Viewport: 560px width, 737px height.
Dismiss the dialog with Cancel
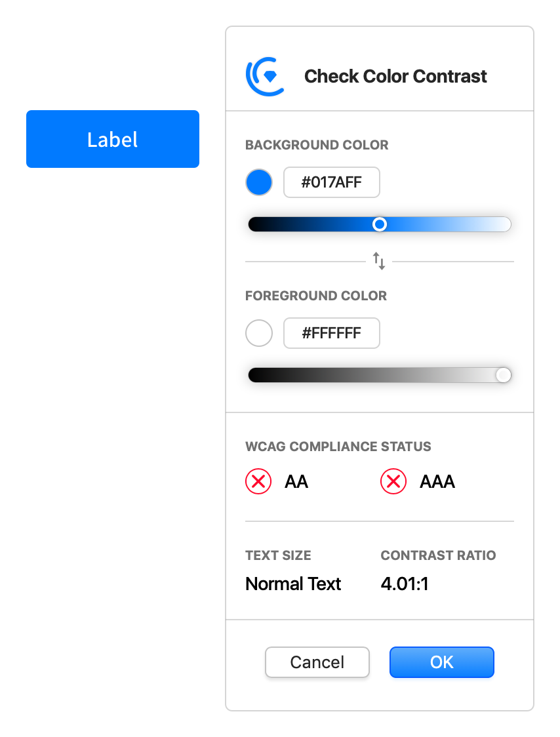pyautogui.click(x=317, y=662)
